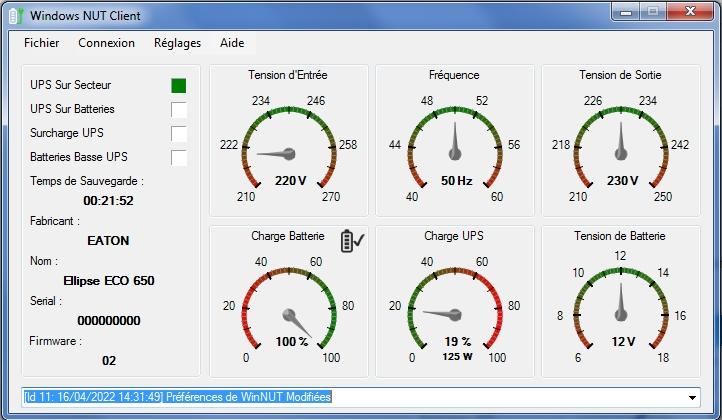Click the 100 % battery charge value
The image size is (722, 420).
(x=291, y=342)
